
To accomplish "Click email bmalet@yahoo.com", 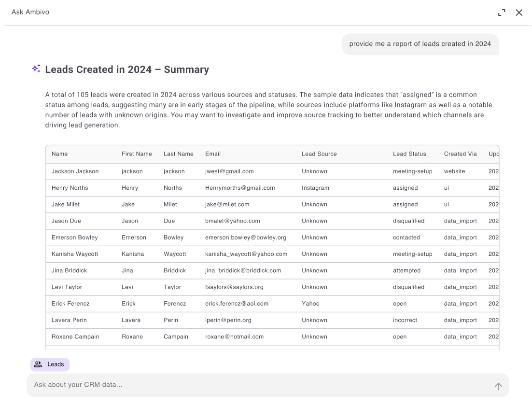I will coord(232,221).
